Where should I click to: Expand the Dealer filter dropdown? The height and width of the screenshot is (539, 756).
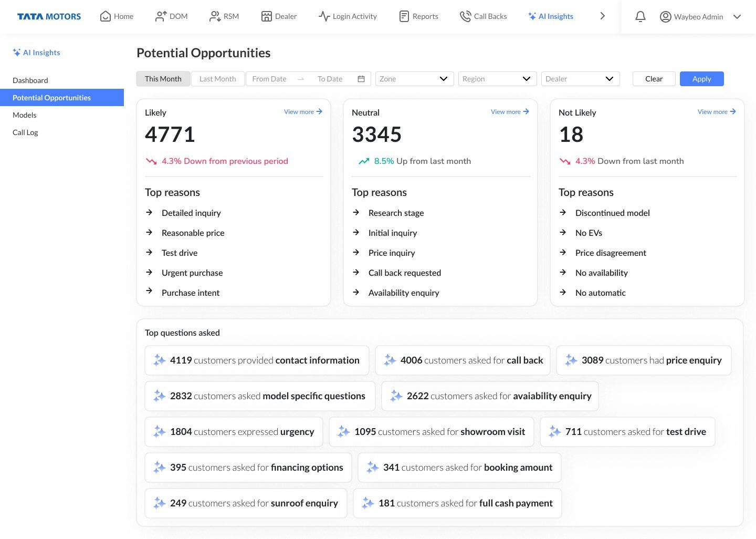[x=580, y=79]
